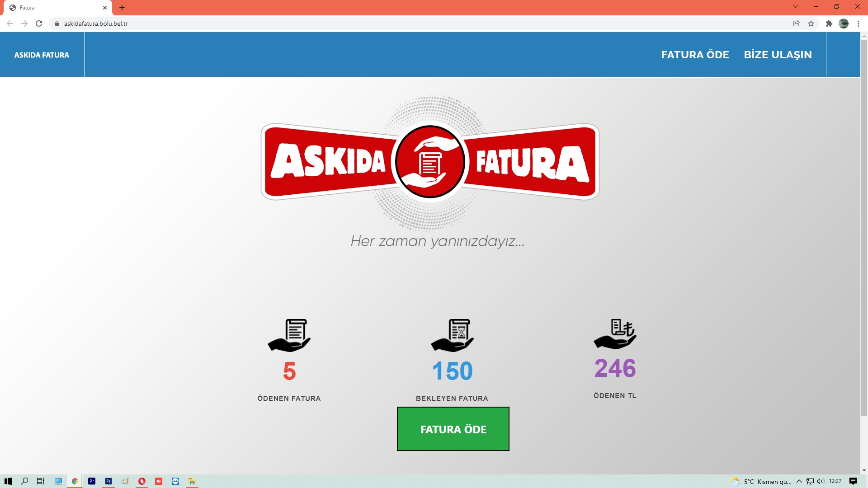This screenshot has height=488, width=868.
Task: Click the large Askıda Fatura logo banner
Action: tap(430, 162)
